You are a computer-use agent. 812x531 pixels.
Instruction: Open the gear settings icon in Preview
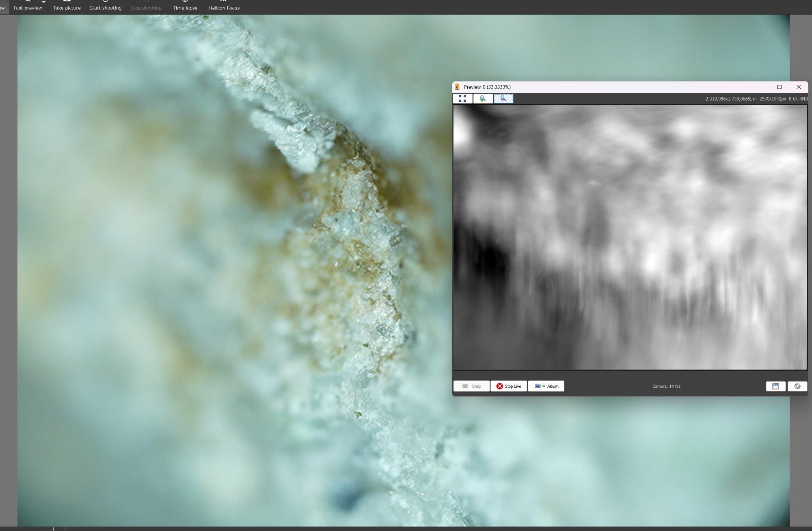[797, 386]
